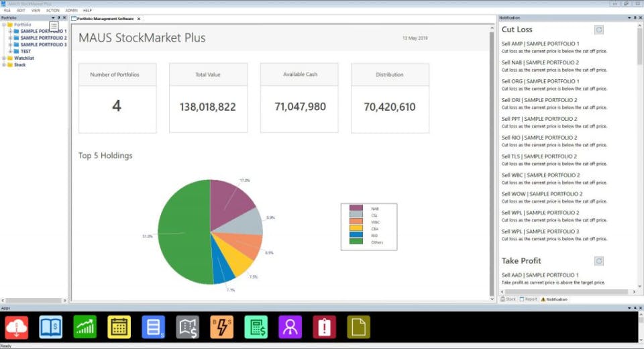644x349 pixels.
Task: Select the Watchlist folder
Action: point(24,58)
